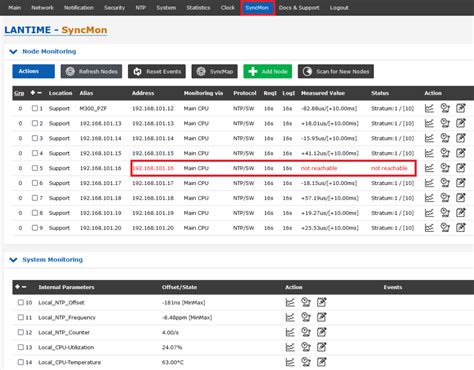The width and height of the screenshot is (474, 370).
Task: Sort by the Grp column header
Action: pos(19,93)
